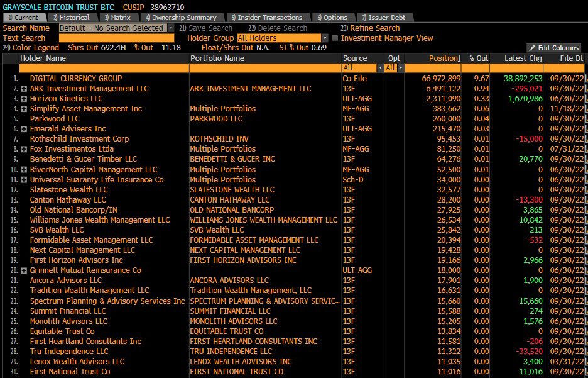Open the Options tab
The height and width of the screenshot is (378, 588).
click(x=332, y=18)
